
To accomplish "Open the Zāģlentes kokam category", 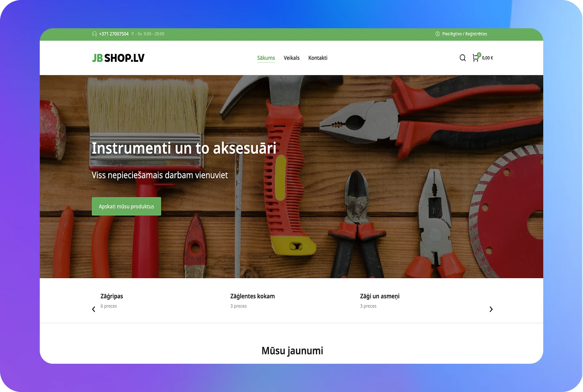I will click(252, 296).
